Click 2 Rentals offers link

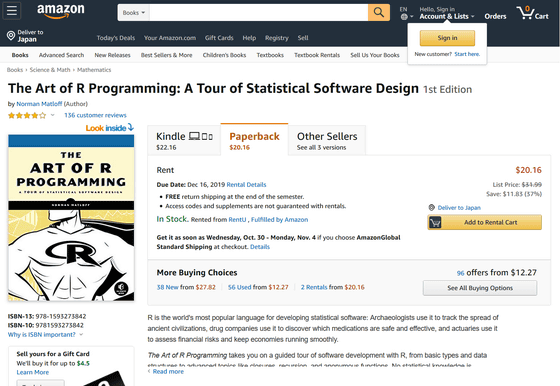[314, 287]
